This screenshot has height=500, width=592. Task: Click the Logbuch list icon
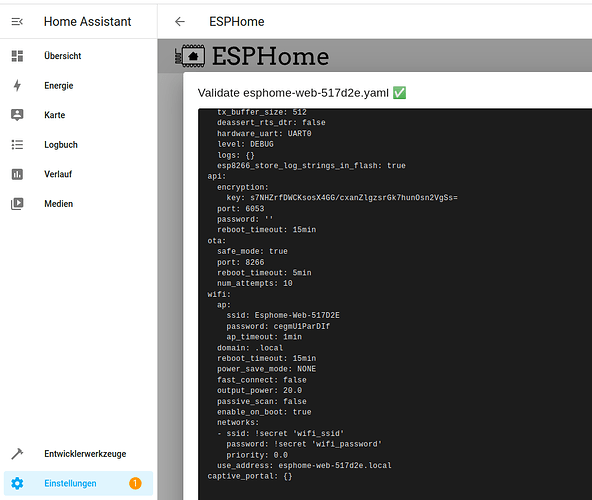(17, 145)
